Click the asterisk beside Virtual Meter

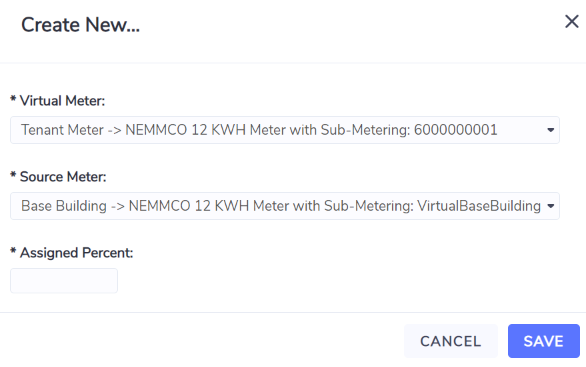tap(13, 99)
